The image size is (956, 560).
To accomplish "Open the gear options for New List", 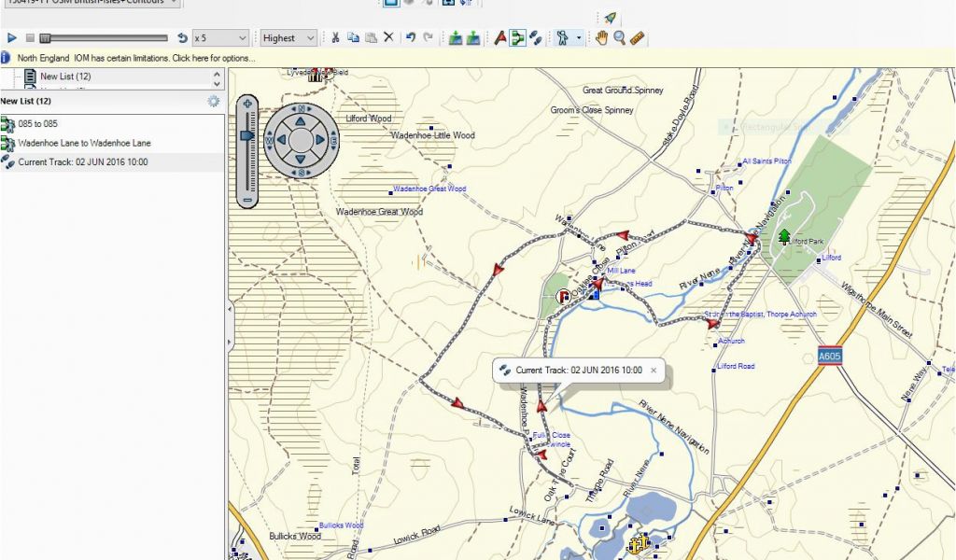I will pyautogui.click(x=214, y=101).
